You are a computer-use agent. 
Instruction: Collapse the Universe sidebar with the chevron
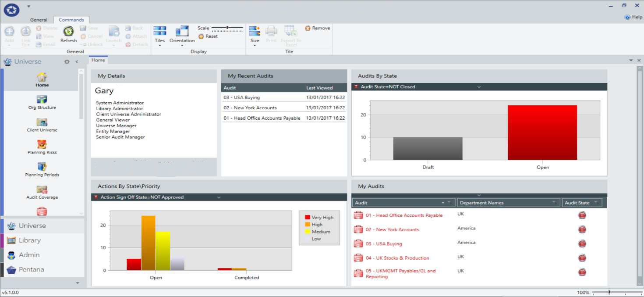click(76, 62)
